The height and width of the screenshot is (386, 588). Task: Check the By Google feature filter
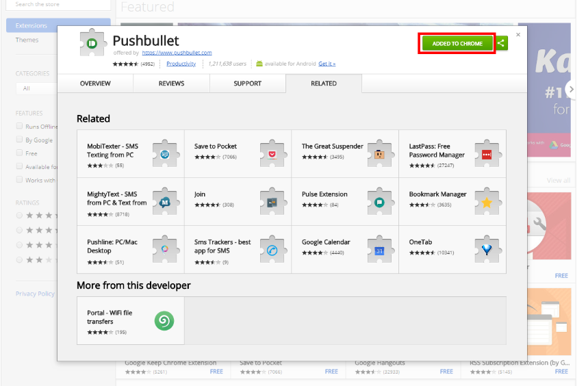tap(20, 140)
